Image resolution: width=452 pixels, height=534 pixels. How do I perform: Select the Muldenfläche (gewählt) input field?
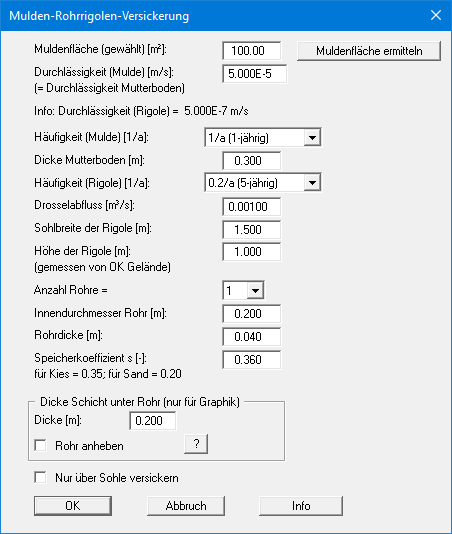[252, 51]
